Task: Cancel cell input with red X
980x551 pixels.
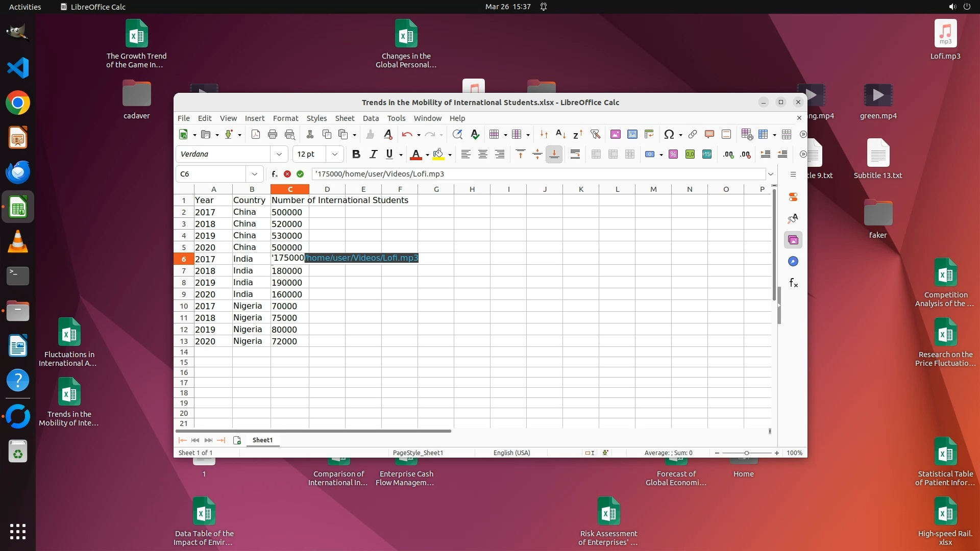Action: point(287,174)
